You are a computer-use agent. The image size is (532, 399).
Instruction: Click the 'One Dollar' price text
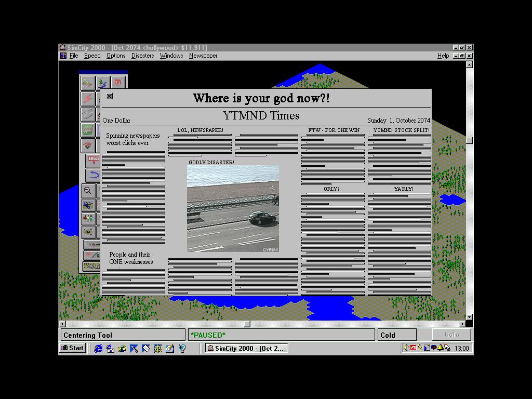pyautogui.click(x=116, y=121)
